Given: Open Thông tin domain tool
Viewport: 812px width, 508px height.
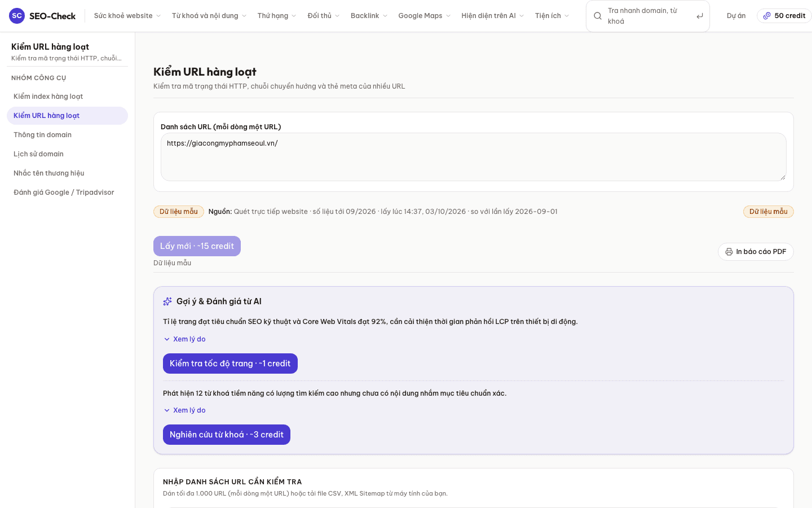Looking at the screenshot, I should coord(68,135).
